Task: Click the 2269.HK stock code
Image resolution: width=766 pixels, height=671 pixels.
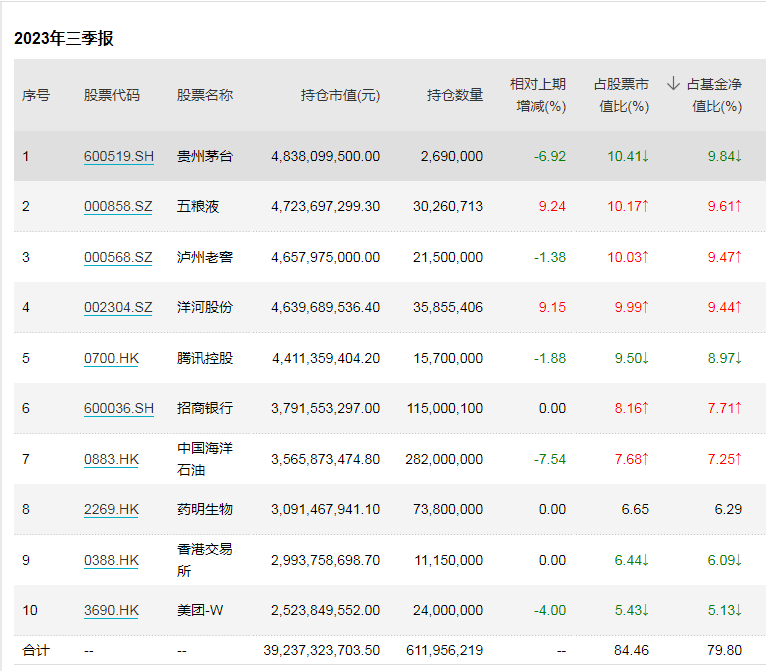Action: point(111,509)
